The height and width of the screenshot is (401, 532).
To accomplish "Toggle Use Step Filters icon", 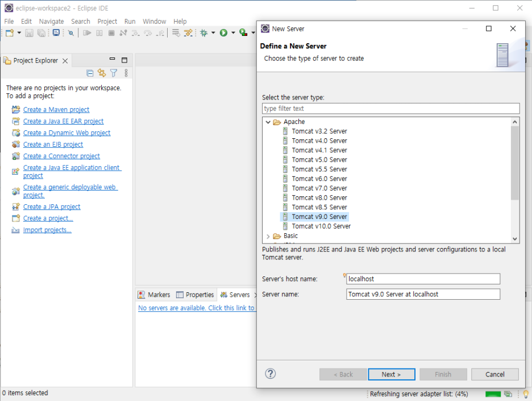I will point(188,33).
